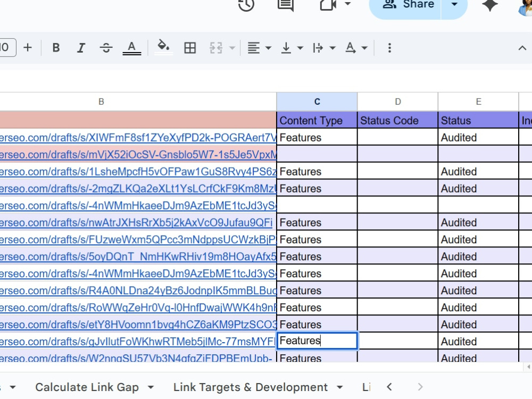Select the Features cell in nwAtrJXHsRr row
The height and width of the screenshot is (399, 532).
317,222
